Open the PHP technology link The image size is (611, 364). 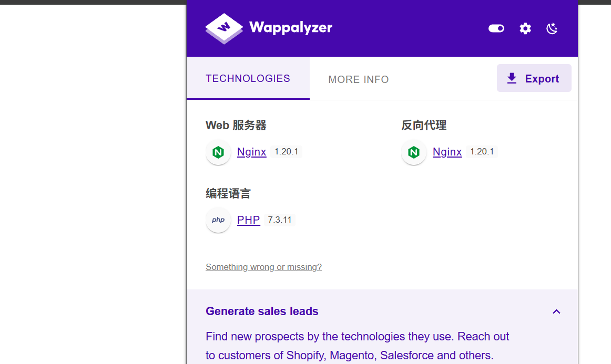click(248, 220)
